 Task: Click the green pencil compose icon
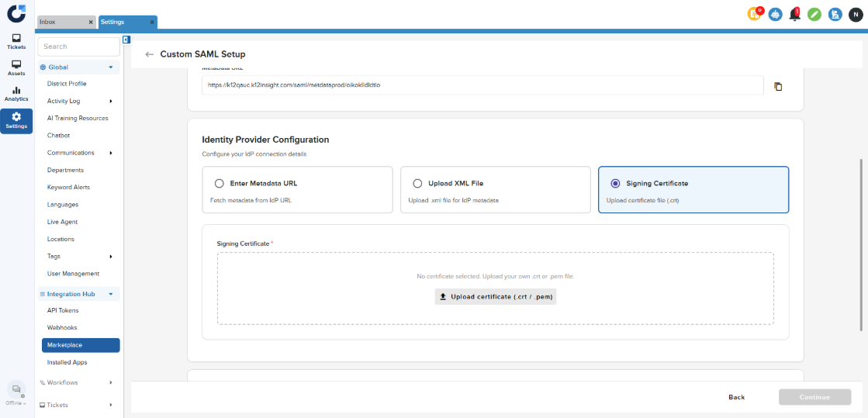pyautogui.click(x=814, y=15)
